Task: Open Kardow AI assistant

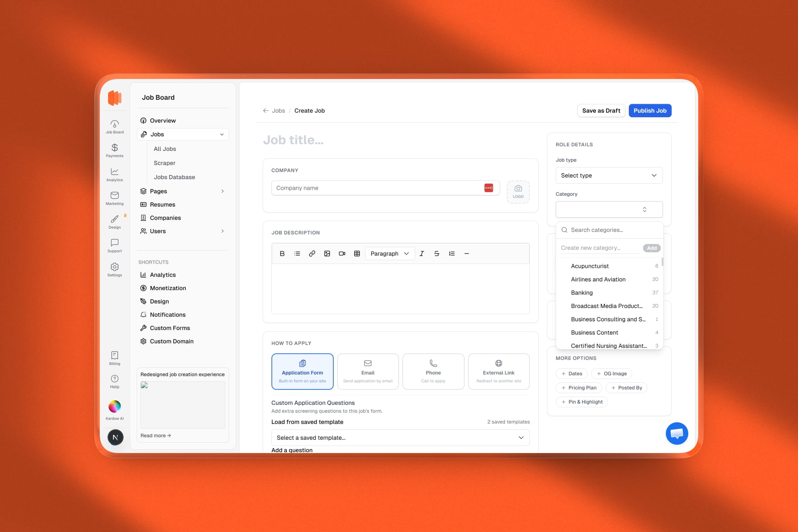Action: click(x=115, y=411)
